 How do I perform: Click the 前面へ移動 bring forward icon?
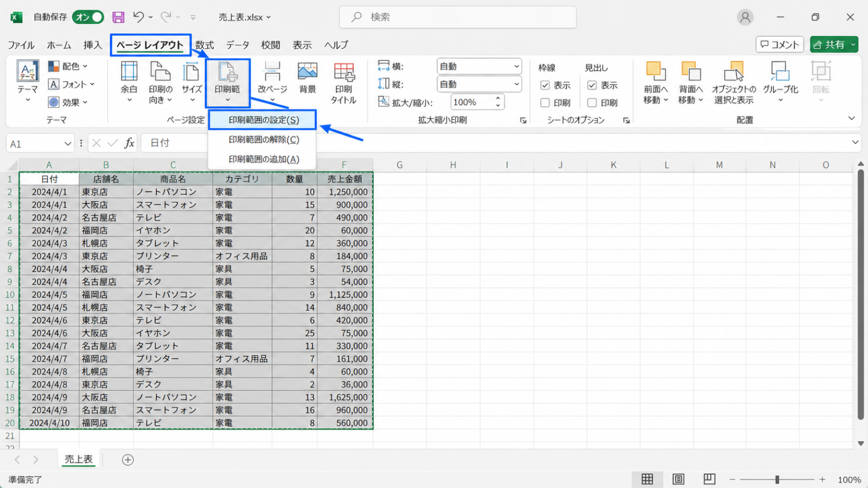(655, 71)
